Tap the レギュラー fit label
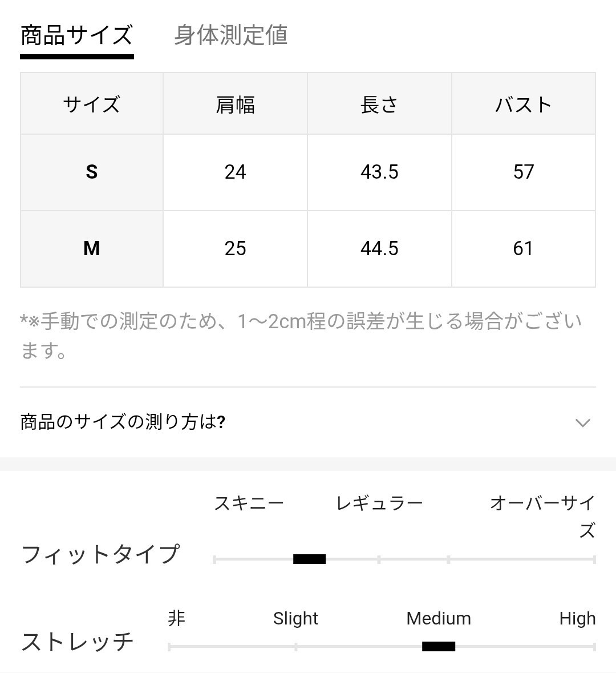 tap(379, 503)
